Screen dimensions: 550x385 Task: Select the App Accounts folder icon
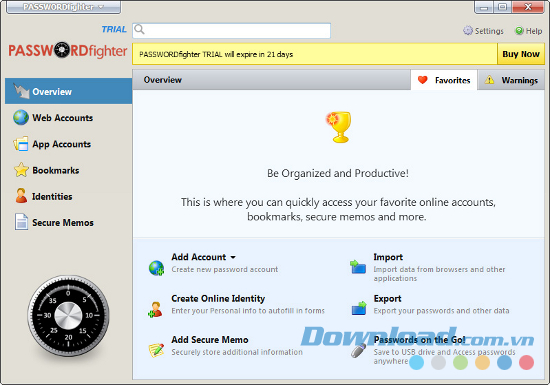click(x=21, y=144)
